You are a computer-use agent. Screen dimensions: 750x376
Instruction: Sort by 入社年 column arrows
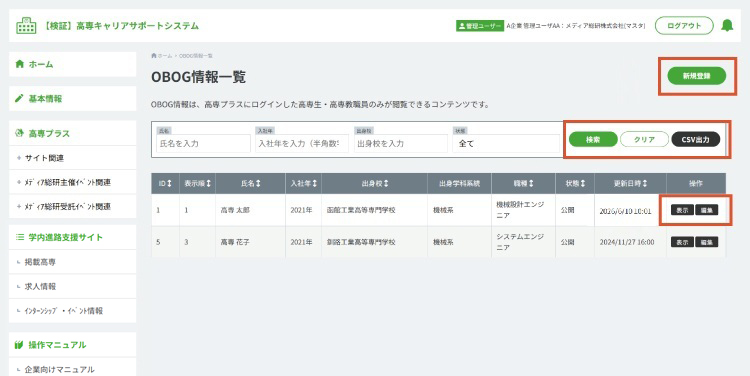tap(314, 184)
